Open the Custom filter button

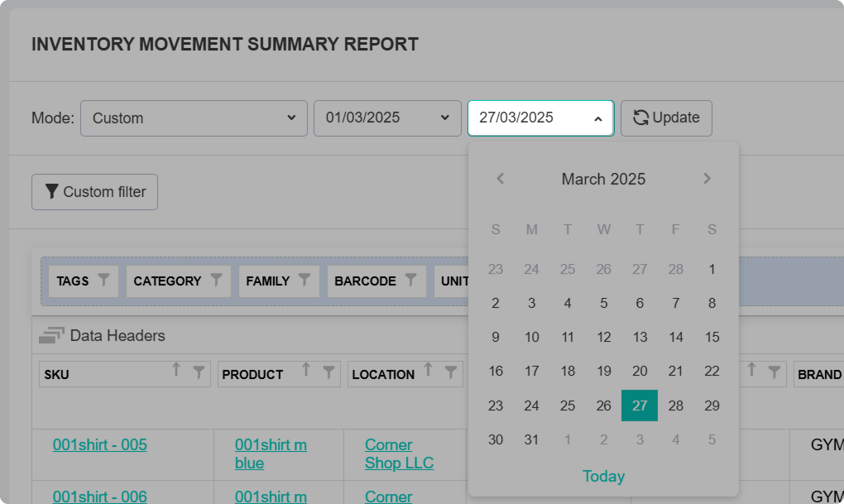pos(94,192)
